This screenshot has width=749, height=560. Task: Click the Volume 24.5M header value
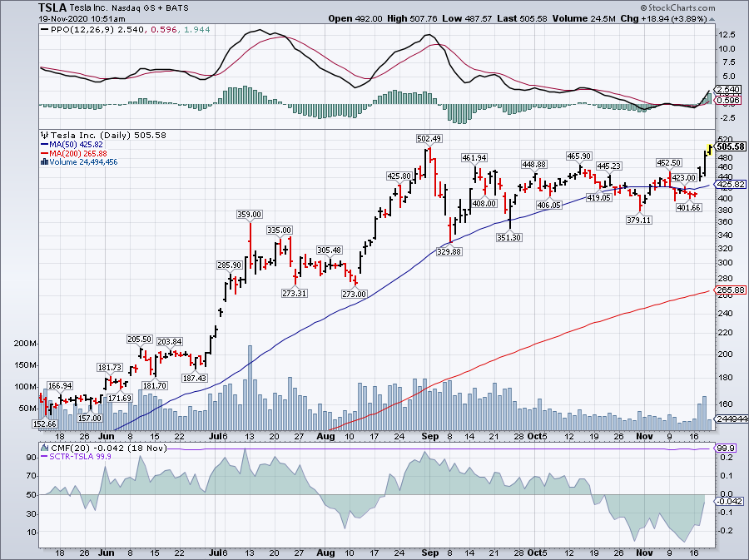[583, 18]
